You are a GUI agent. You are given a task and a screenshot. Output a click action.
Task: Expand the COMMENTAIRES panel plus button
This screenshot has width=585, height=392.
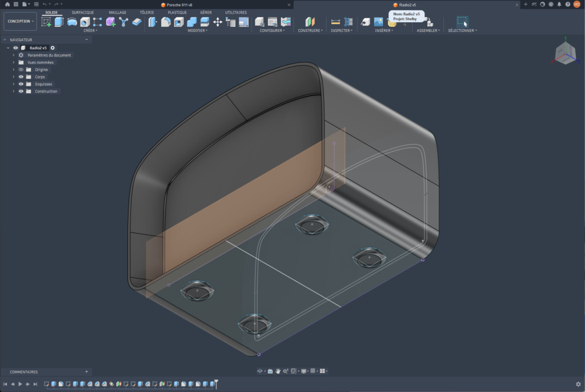click(x=87, y=371)
